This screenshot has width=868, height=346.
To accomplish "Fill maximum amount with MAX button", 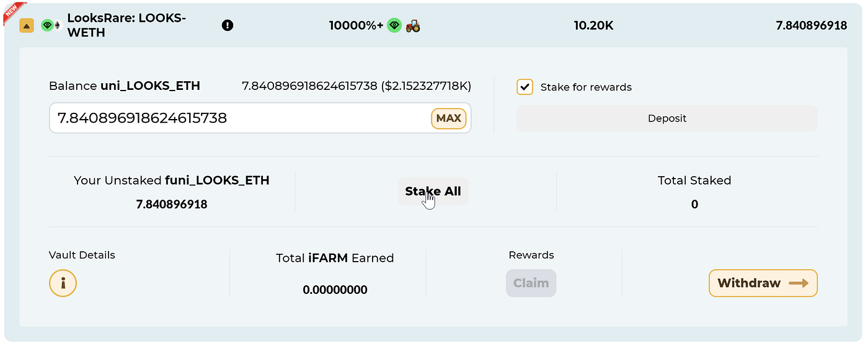I will point(448,118).
